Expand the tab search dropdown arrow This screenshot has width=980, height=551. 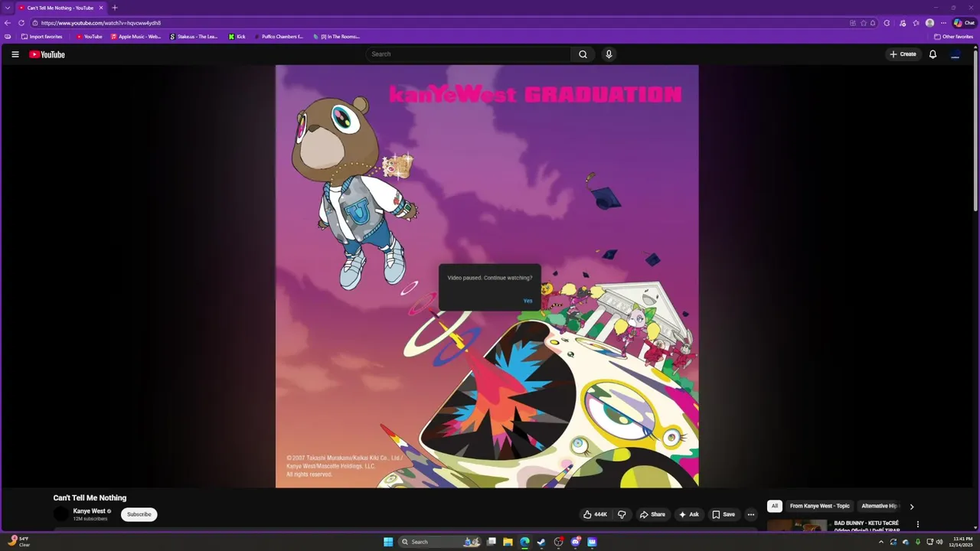(8, 8)
